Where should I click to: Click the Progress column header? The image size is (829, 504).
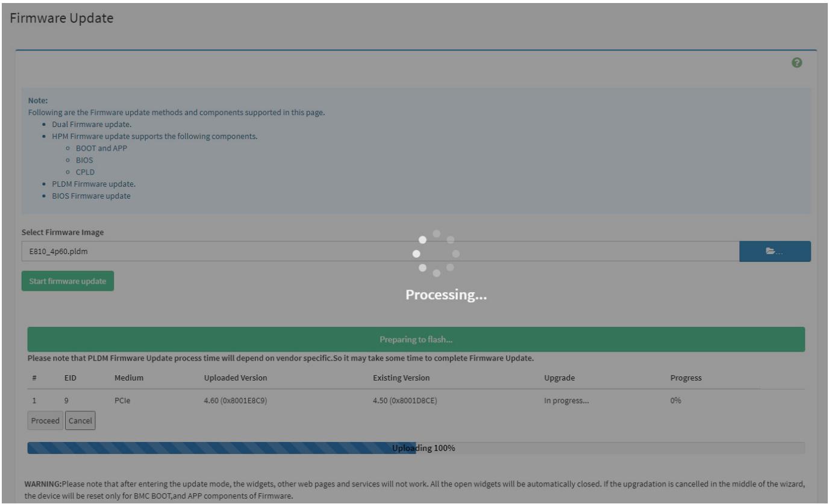686,378
